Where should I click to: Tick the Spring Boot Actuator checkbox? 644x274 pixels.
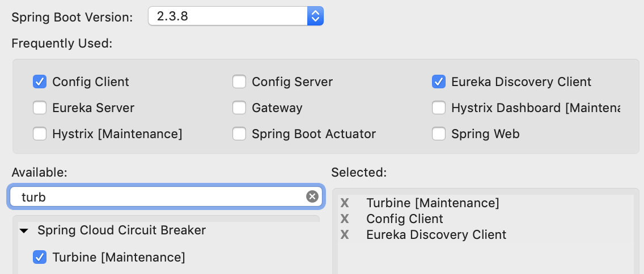(239, 134)
